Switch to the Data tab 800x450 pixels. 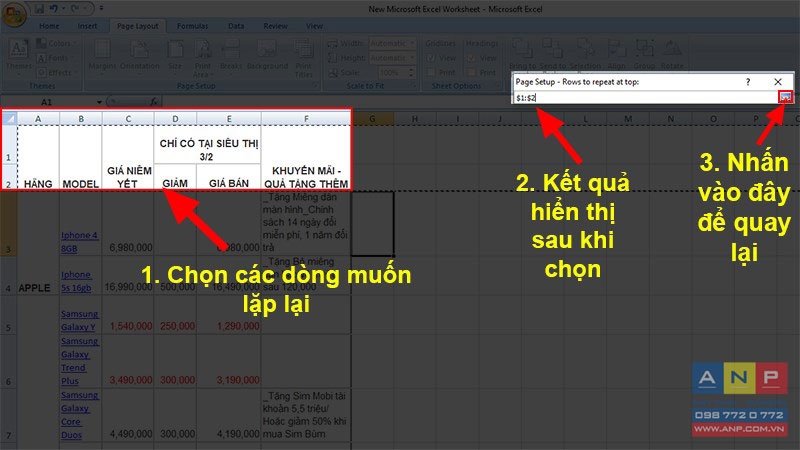coord(236,26)
